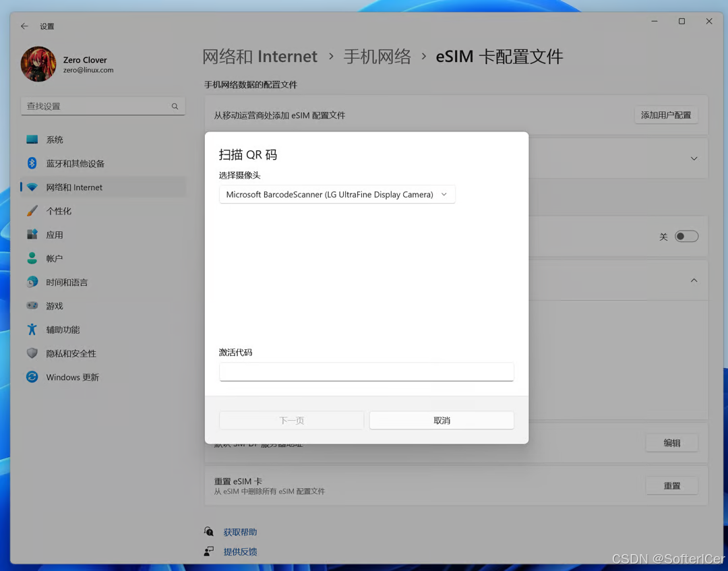728x571 pixels.
Task: Select the 帐户 person icon
Action: 32,258
